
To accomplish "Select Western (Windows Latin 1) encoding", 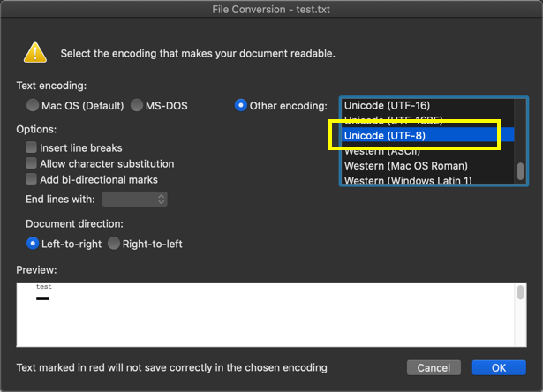I will point(408,180).
